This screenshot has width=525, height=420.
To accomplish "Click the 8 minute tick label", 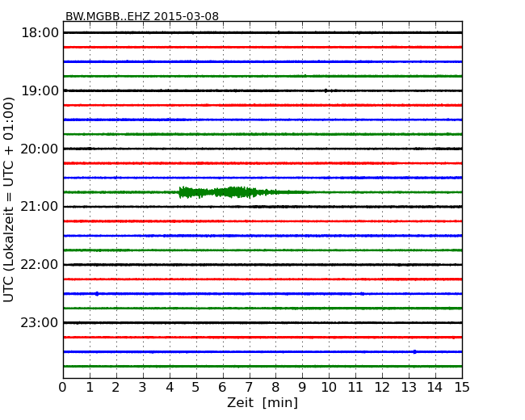I will coord(276,388).
